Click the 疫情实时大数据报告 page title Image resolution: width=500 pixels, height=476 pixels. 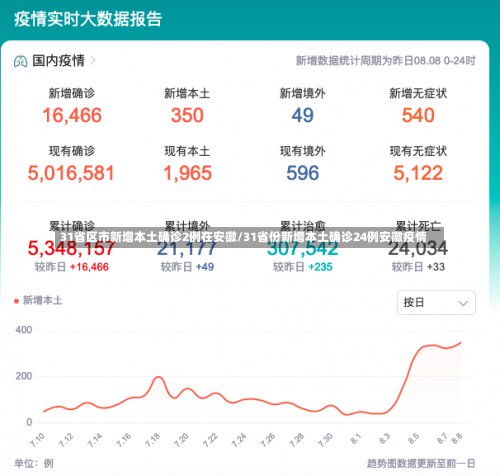point(88,19)
